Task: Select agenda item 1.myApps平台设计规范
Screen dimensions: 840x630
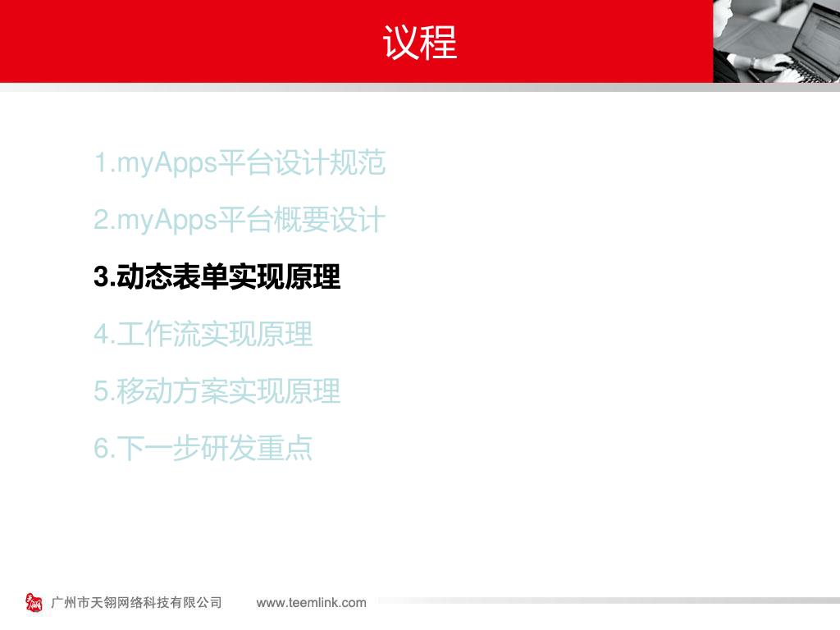Action: pyautogui.click(x=240, y=162)
